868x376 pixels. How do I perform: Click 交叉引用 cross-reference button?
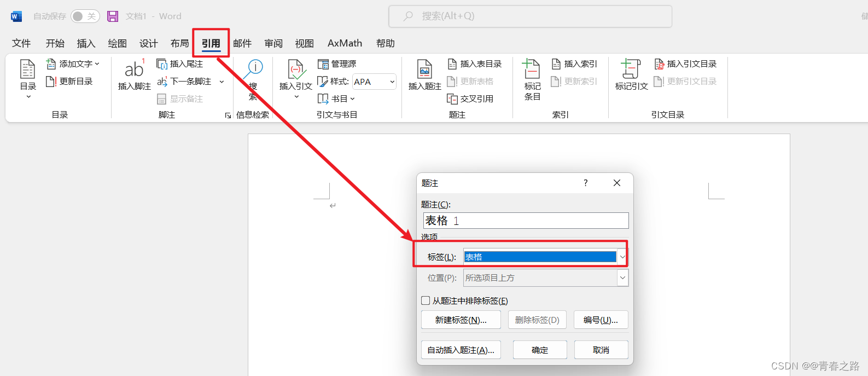click(x=470, y=99)
